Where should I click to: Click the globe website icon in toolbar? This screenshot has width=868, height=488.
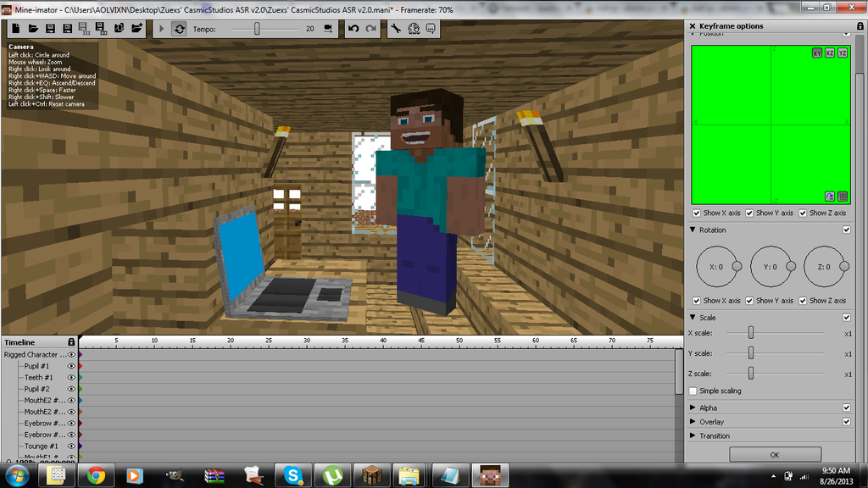pyautogui.click(x=414, y=29)
